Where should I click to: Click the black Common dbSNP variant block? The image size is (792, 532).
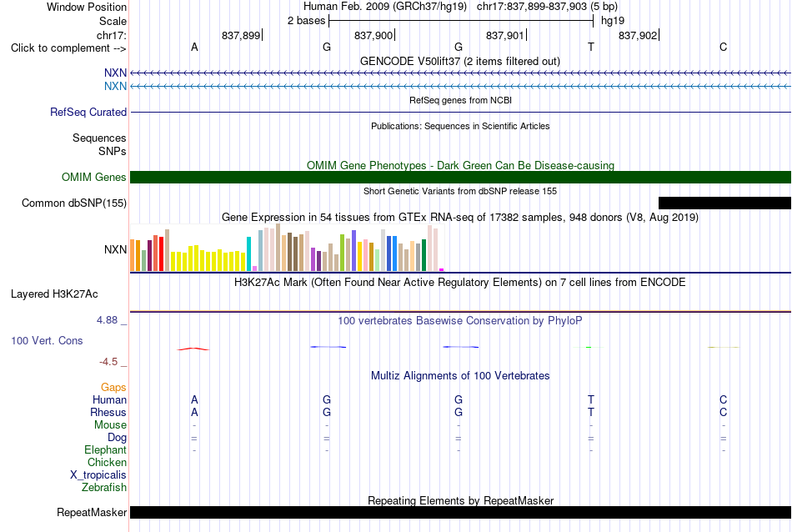pyautogui.click(x=724, y=203)
